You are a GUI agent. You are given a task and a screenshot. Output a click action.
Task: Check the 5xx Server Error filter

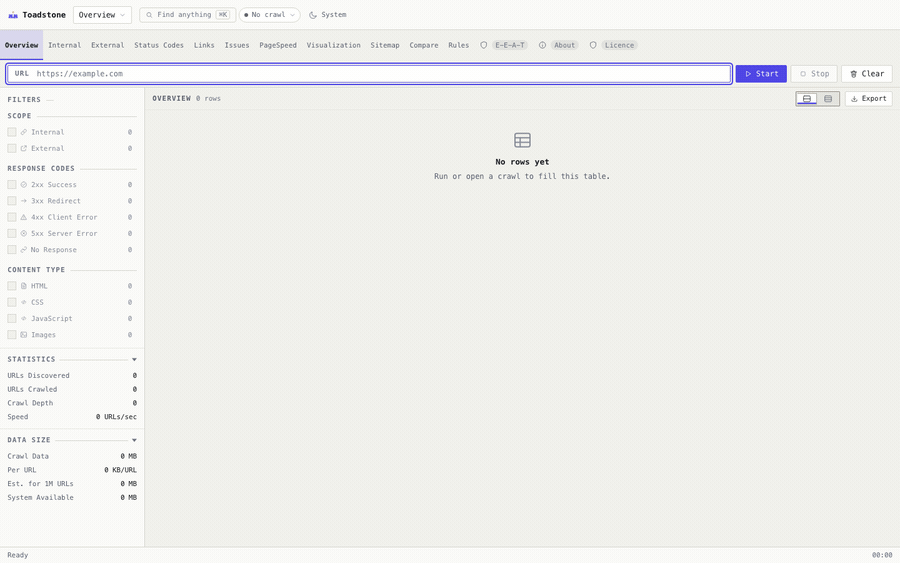[x=11, y=234]
